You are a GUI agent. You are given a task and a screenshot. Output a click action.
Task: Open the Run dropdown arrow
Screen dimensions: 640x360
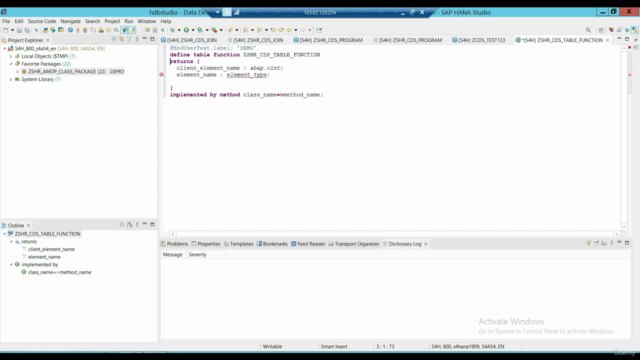193,30
